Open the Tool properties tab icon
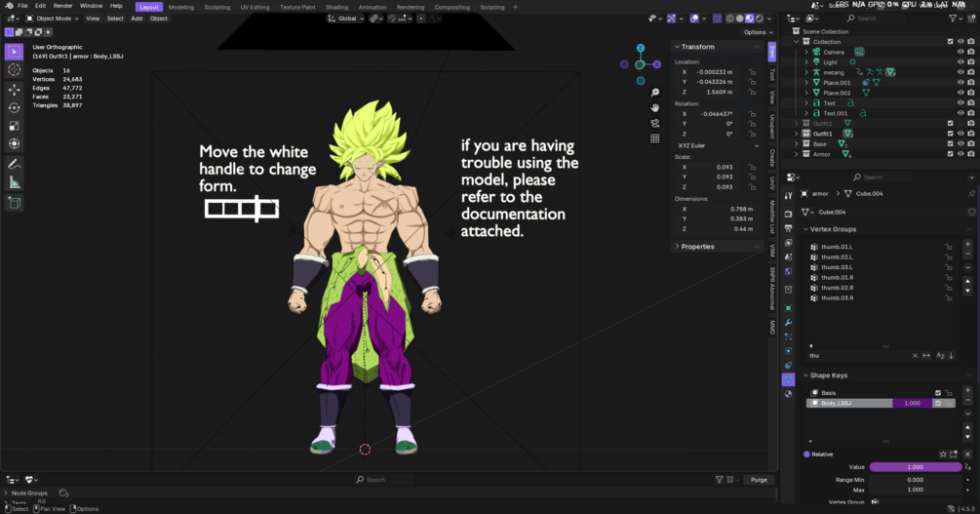The image size is (980, 514). click(788, 196)
